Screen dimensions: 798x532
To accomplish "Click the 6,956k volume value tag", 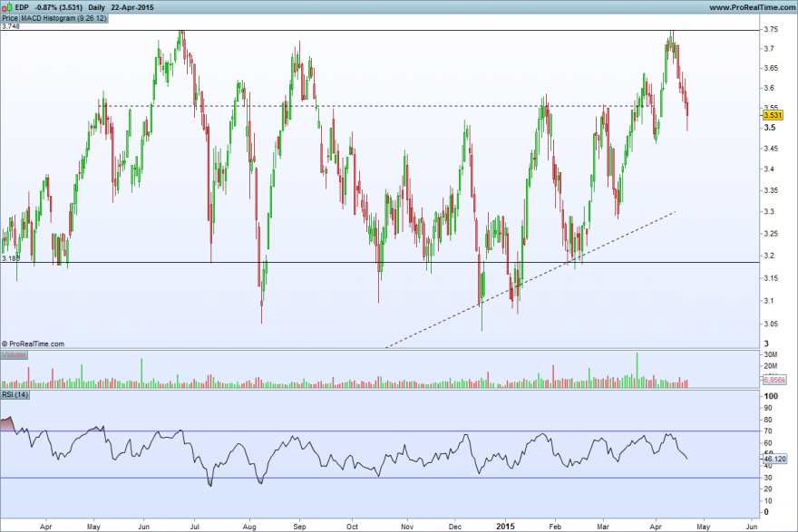I will (x=774, y=380).
